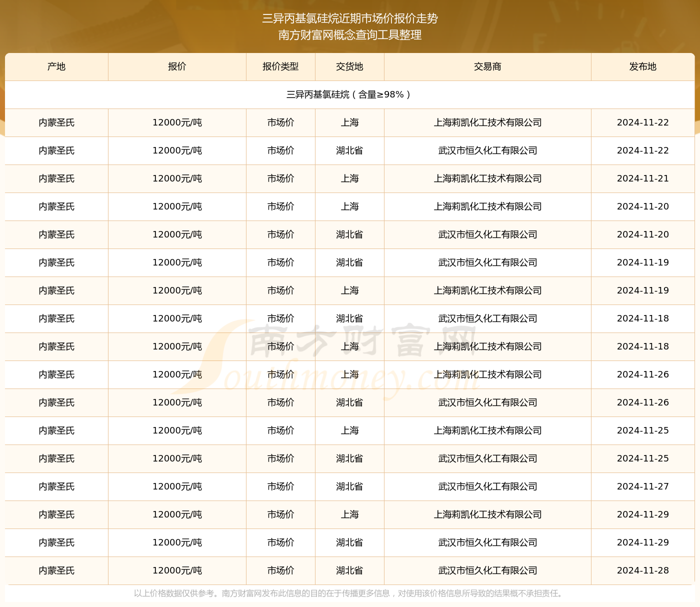
Task: Click the 产地 column header
Action: [56, 66]
